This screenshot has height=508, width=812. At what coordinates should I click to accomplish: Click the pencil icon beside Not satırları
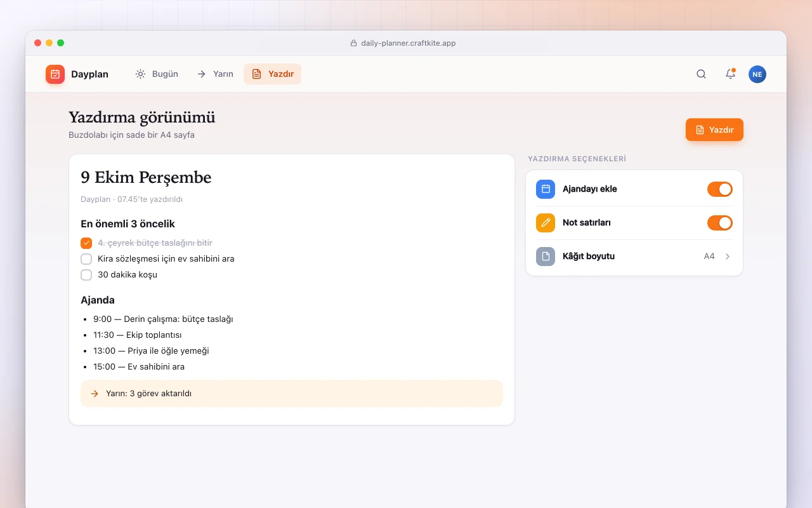pyautogui.click(x=546, y=223)
